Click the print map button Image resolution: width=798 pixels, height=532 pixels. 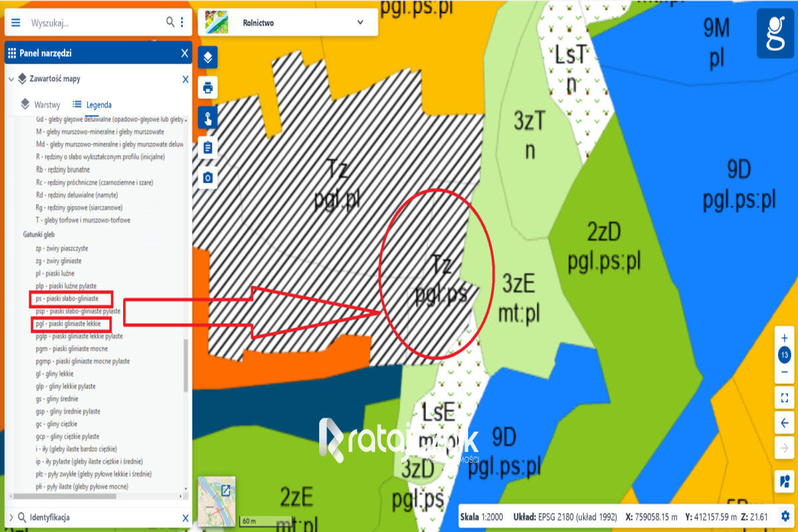click(208, 88)
